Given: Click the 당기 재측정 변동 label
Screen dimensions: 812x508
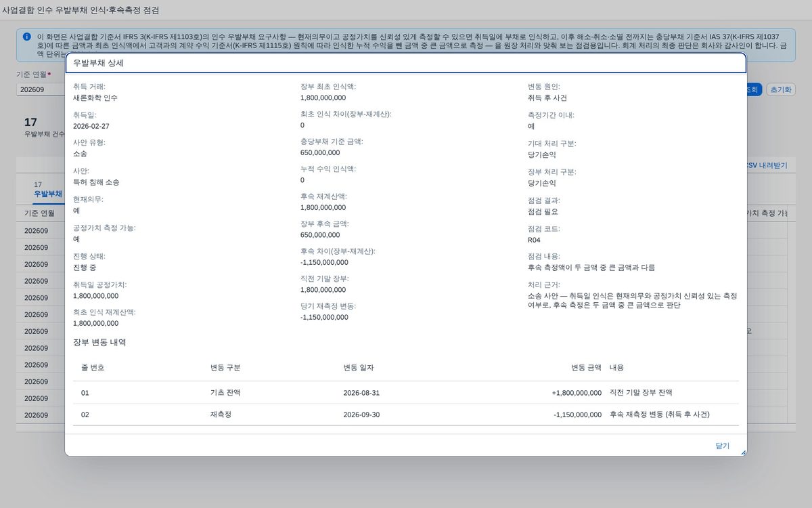Looking at the screenshot, I should click(328, 306).
